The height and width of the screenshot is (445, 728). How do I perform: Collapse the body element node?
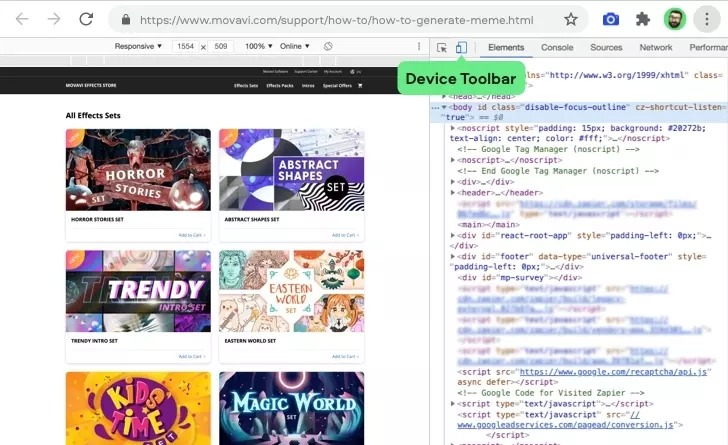[x=444, y=107]
